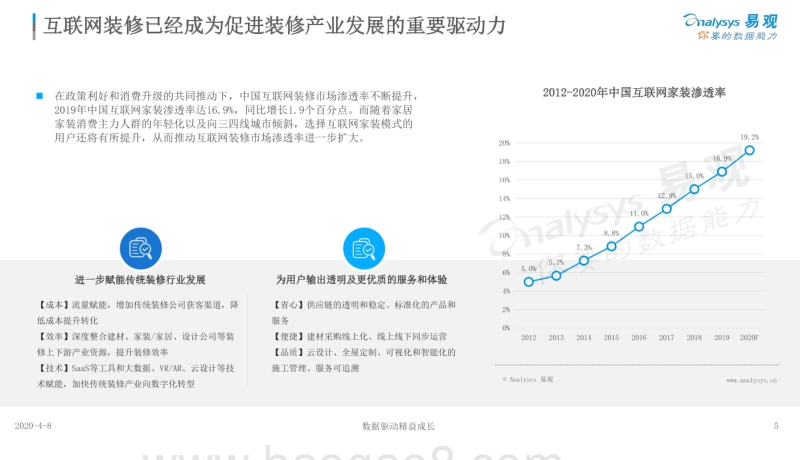Click the blue icon above 为用户输出透明及更优质的服务和体验
Viewport: 800px width, 460px height.
point(364,248)
